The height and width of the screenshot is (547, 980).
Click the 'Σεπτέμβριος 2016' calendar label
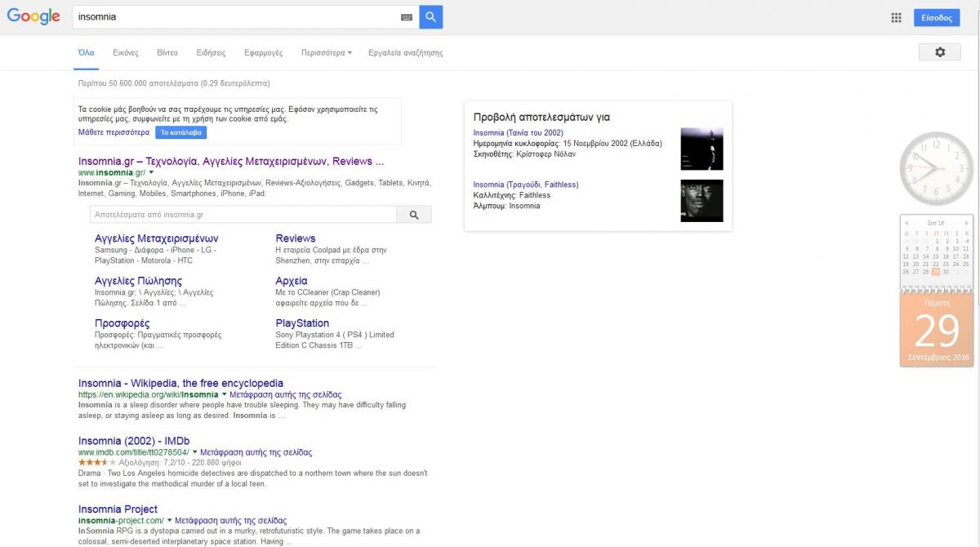(938, 358)
